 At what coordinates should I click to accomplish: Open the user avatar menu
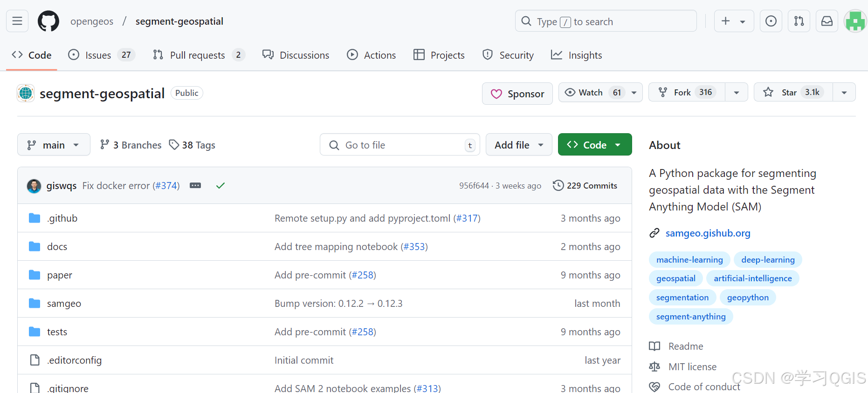(x=855, y=21)
